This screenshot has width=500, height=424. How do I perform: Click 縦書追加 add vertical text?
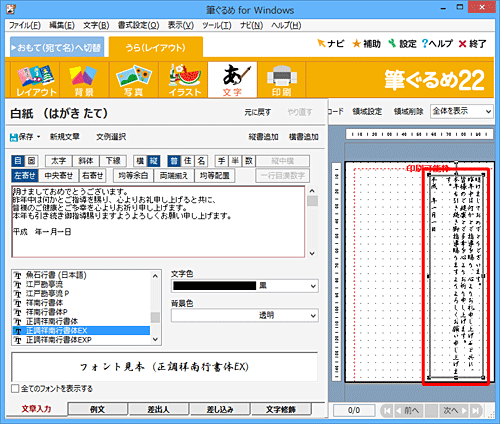click(263, 137)
